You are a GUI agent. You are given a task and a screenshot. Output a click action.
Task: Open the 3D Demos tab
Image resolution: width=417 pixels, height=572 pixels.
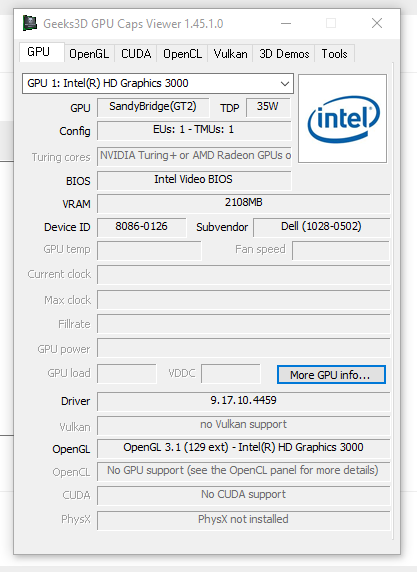(284, 54)
